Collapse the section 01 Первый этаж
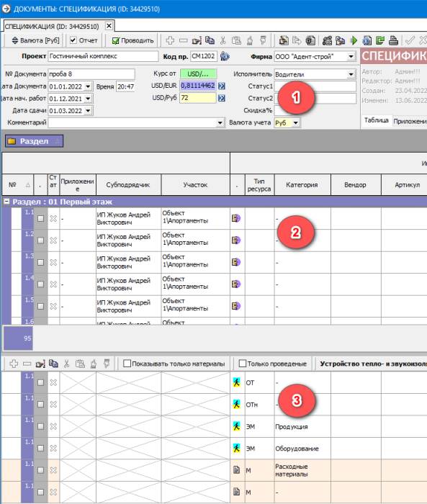 click(x=6, y=202)
